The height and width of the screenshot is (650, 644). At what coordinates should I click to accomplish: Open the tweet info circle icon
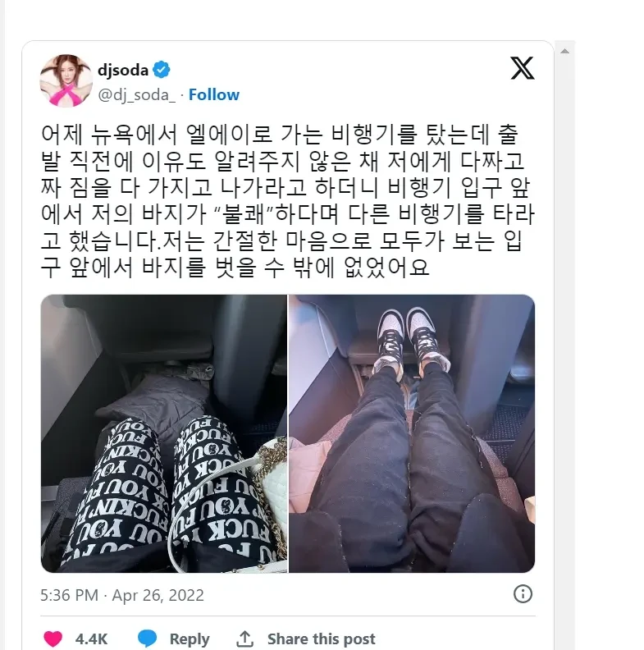coord(523,594)
